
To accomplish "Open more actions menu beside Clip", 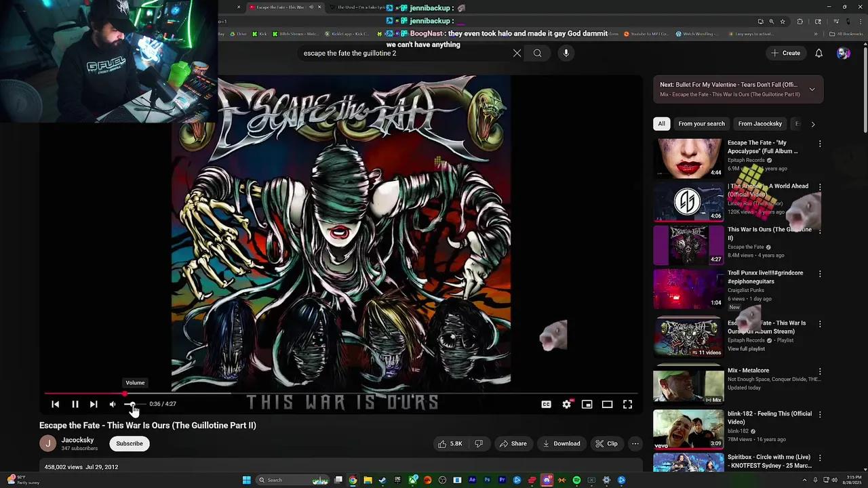I will (635, 443).
